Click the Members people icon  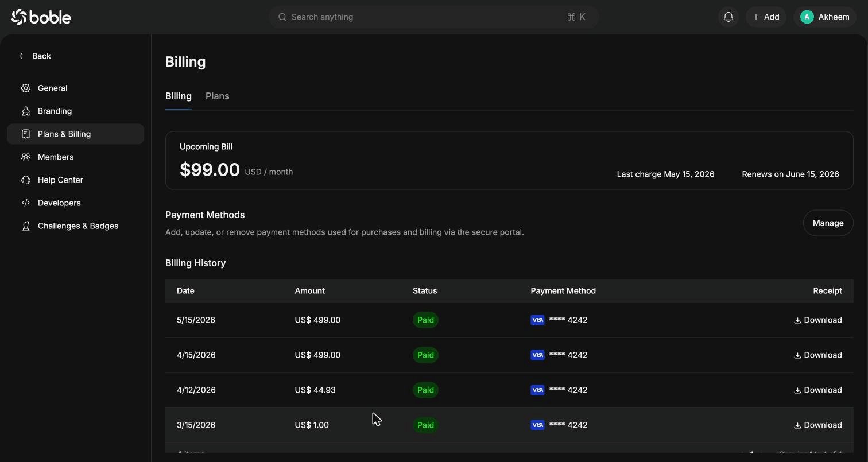click(x=26, y=157)
